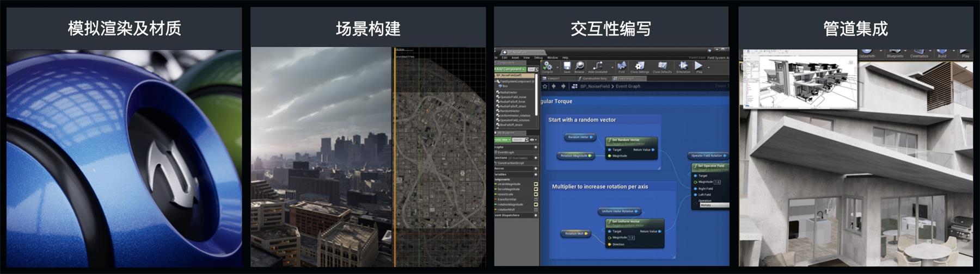Select the RadialVector component

coord(509,92)
